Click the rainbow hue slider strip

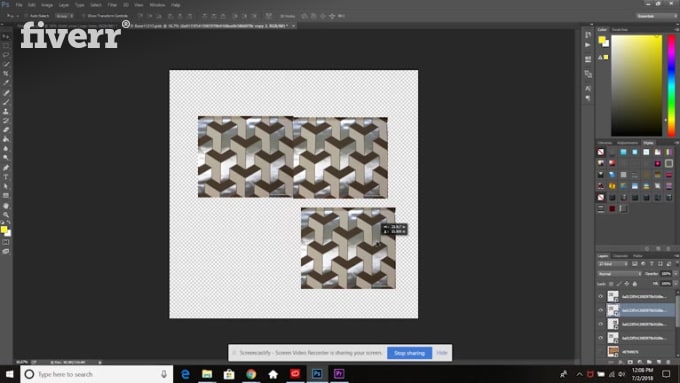pos(671,85)
